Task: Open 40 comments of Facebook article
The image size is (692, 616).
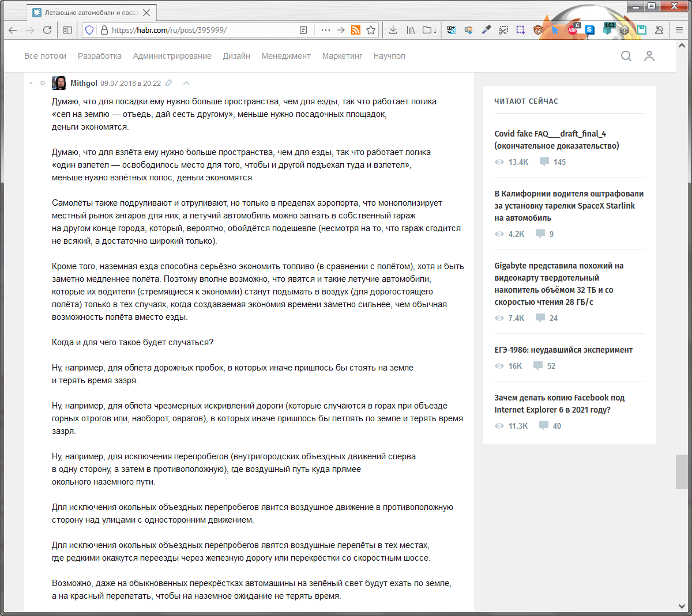Action: 550,426
